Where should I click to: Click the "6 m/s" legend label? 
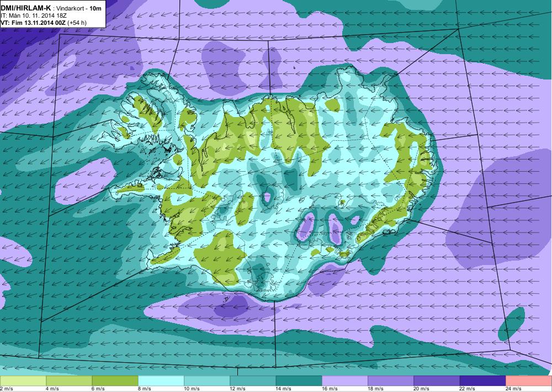[99, 389]
